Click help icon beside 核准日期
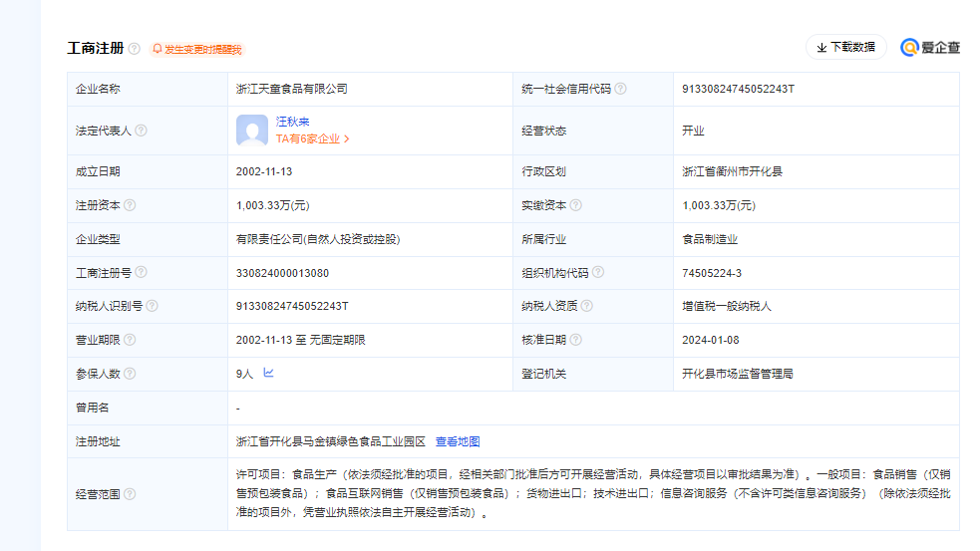 coord(576,340)
